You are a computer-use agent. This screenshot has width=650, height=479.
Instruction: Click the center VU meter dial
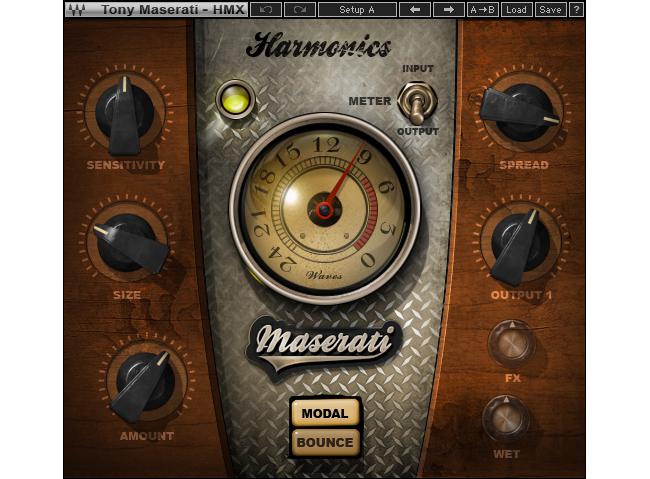323,209
